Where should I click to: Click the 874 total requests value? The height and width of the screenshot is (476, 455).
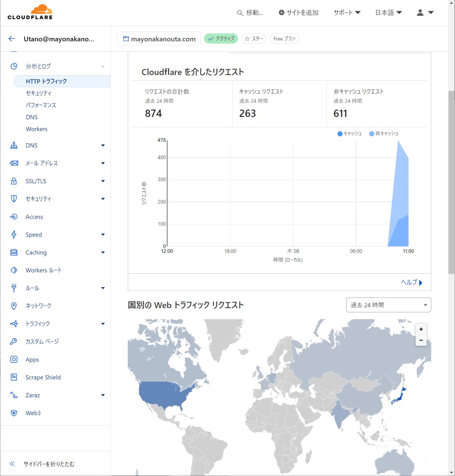pos(153,113)
